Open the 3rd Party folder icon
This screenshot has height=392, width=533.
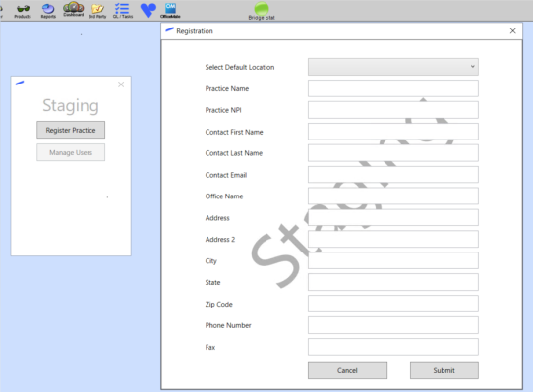tap(97, 10)
